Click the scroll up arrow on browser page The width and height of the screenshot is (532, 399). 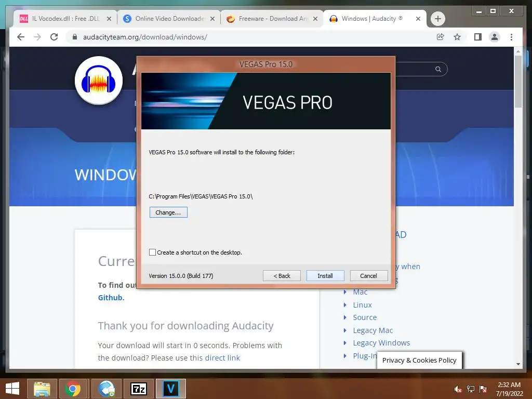coord(518,51)
